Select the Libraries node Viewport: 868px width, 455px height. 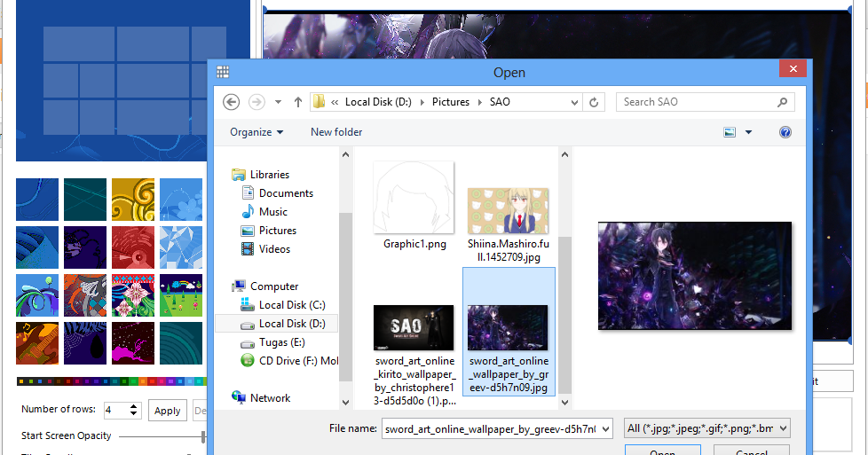(x=260, y=175)
